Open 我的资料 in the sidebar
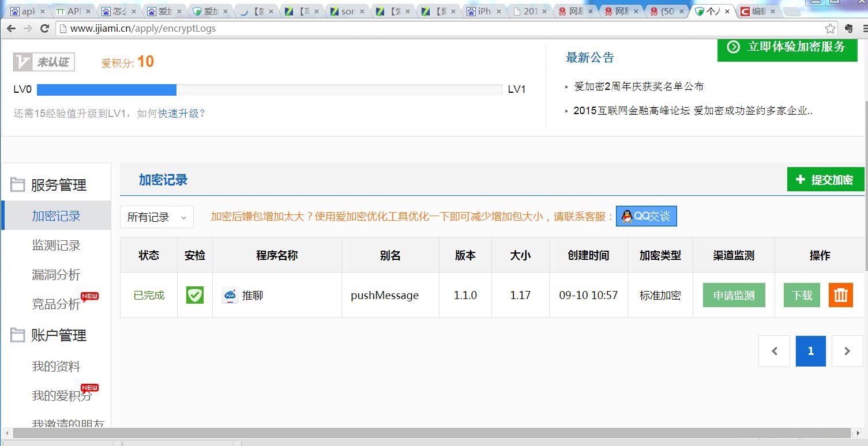868x446 pixels. [x=56, y=366]
